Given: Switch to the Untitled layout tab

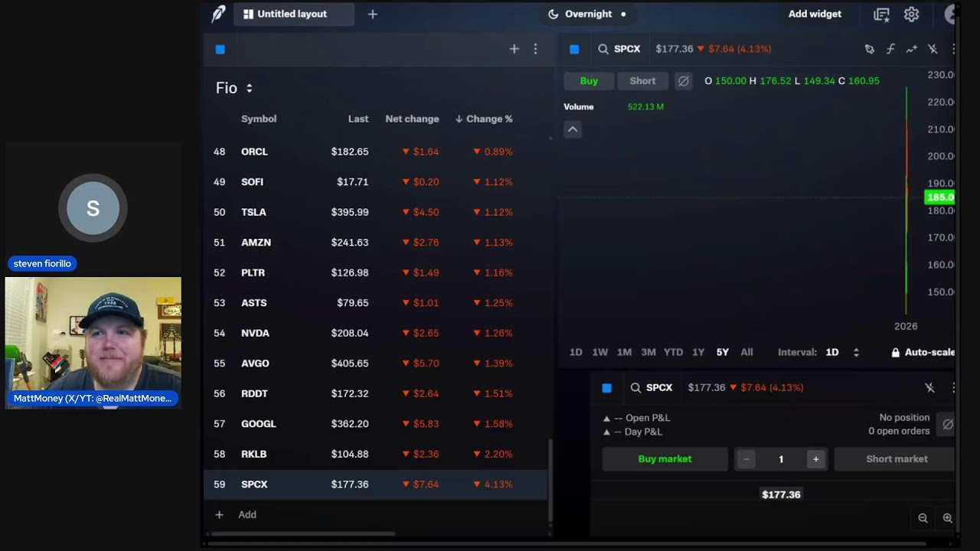Looking at the screenshot, I should (x=293, y=14).
